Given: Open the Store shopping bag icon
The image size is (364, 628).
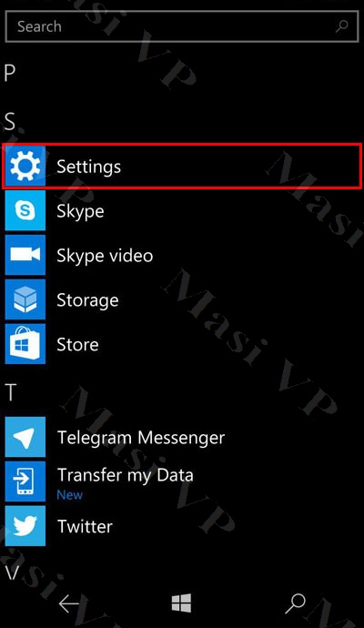Looking at the screenshot, I should [25, 344].
